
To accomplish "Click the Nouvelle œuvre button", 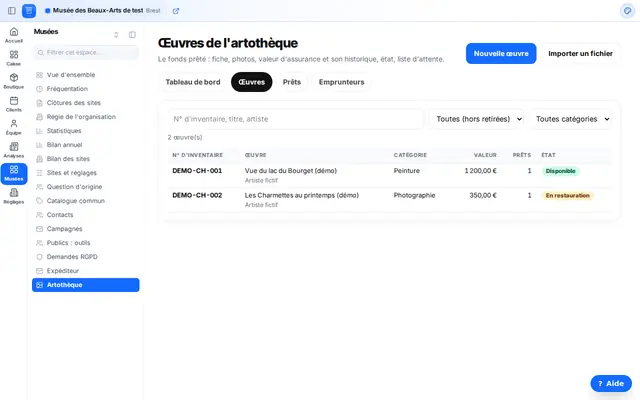I will pyautogui.click(x=501, y=53).
